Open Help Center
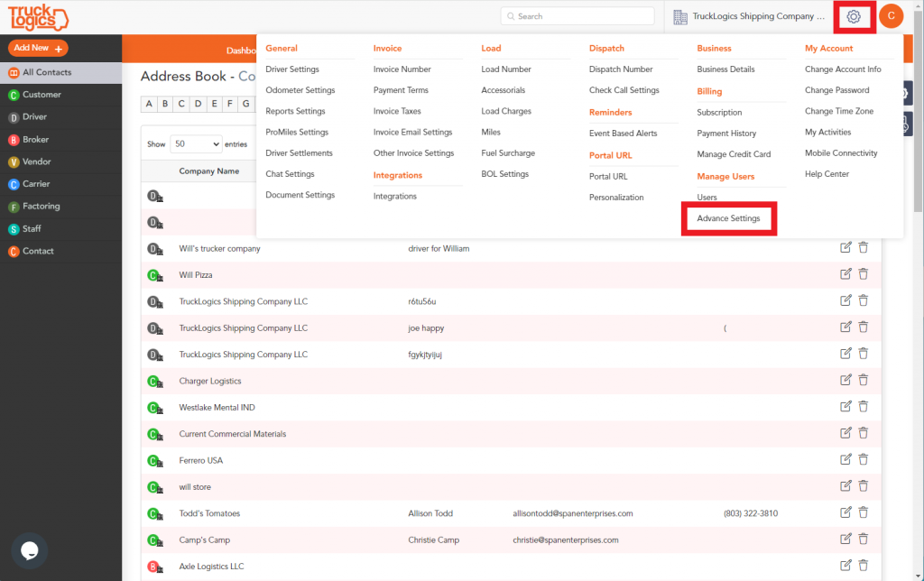924x581 pixels. pyautogui.click(x=827, y=174)
